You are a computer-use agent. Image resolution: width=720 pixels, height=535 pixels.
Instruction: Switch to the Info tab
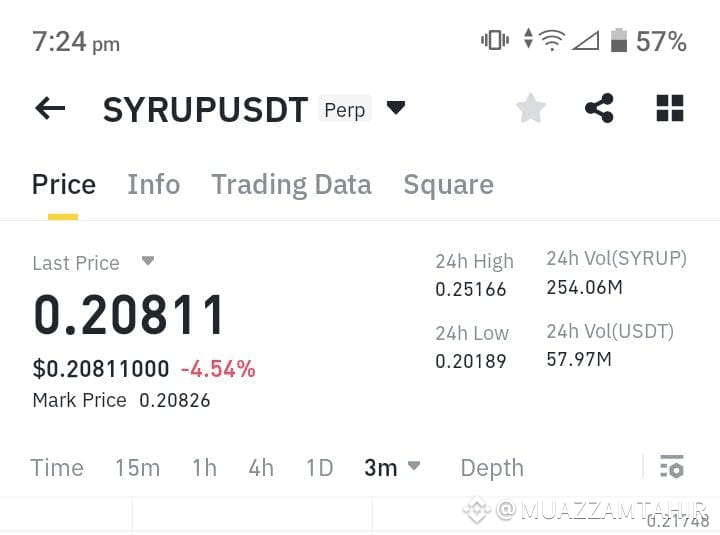point(153,185)
